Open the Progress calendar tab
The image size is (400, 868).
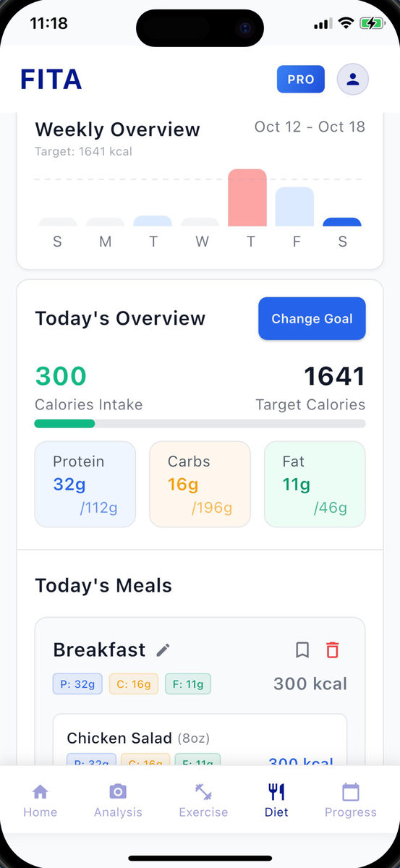(x=351, y=800)
